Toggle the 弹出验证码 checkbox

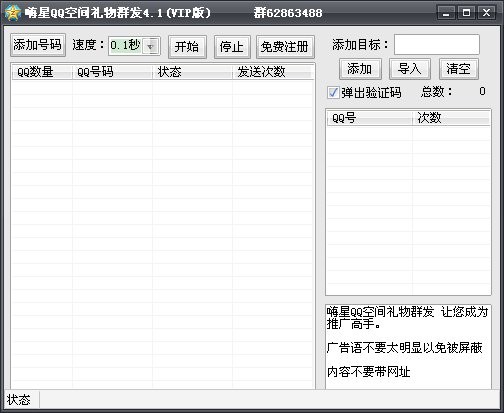pyautogui.click(x=333, y=92)
